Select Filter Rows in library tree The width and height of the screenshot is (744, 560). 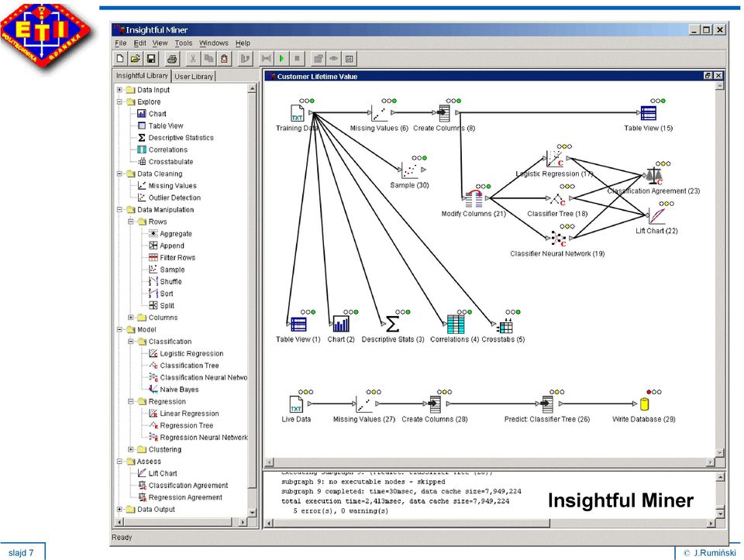coord(177,257)
